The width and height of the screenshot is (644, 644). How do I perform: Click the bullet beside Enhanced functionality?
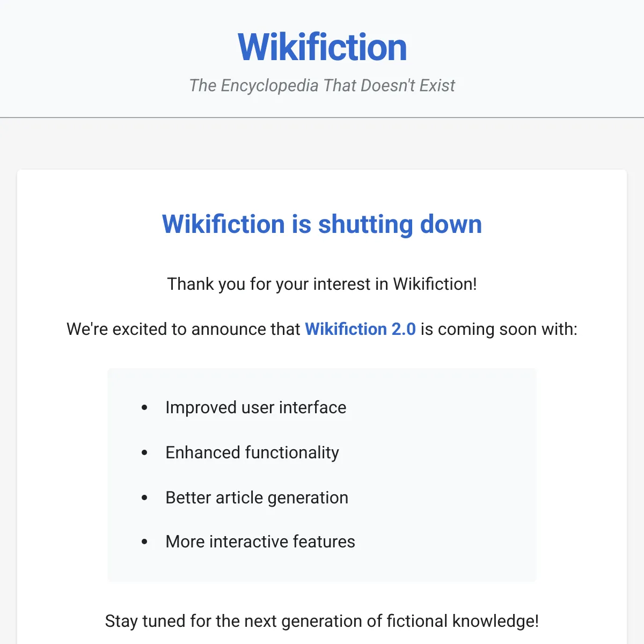coord(144,453)
